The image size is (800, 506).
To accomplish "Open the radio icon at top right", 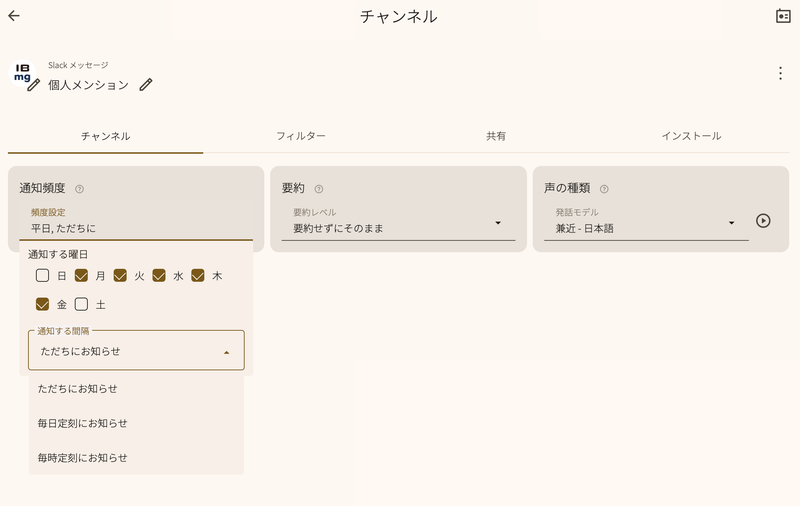I will (783, 16).
